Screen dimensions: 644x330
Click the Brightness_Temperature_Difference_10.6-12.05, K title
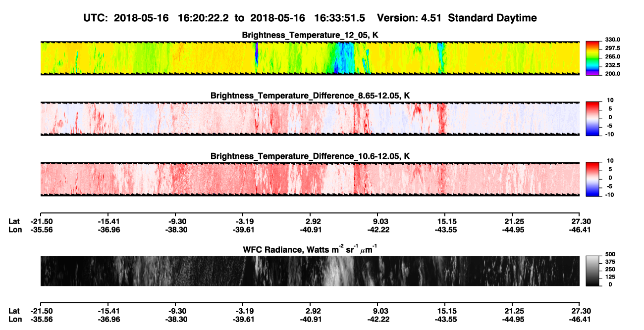pyautogui.click(x=310, y=156)
